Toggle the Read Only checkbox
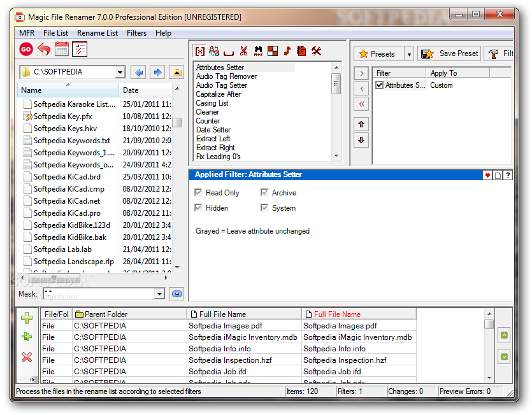 198,193
